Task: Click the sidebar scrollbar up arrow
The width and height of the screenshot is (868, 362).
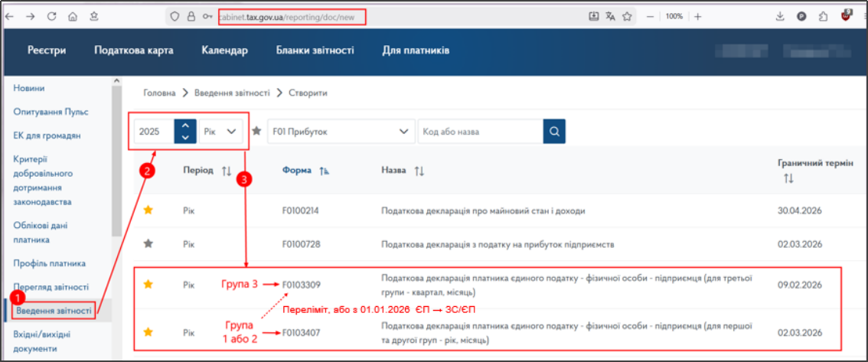Action: tap(116, 81)
